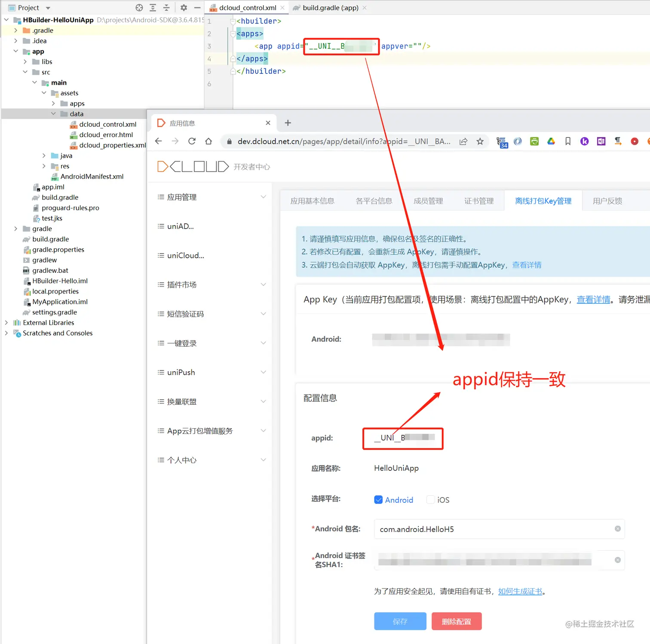Click the expand all icon in Project panel
This screenshot has height=644, width=650.
point(153,8)
